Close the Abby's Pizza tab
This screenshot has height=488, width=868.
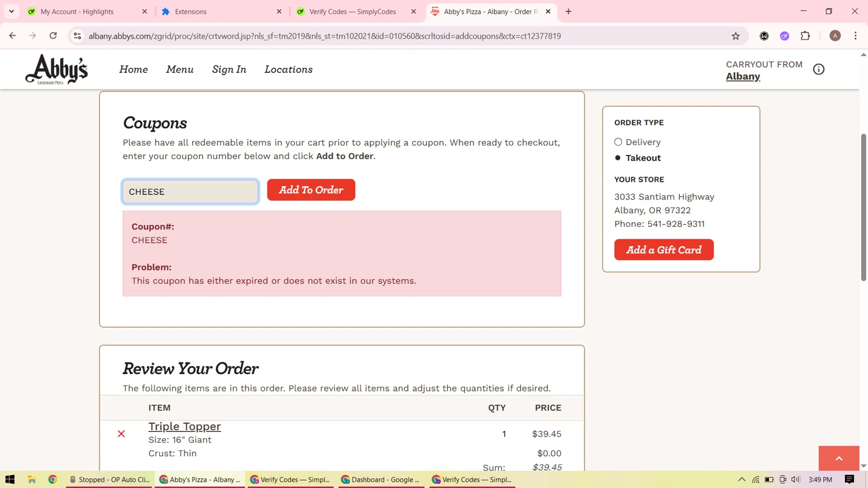point(548,12)
